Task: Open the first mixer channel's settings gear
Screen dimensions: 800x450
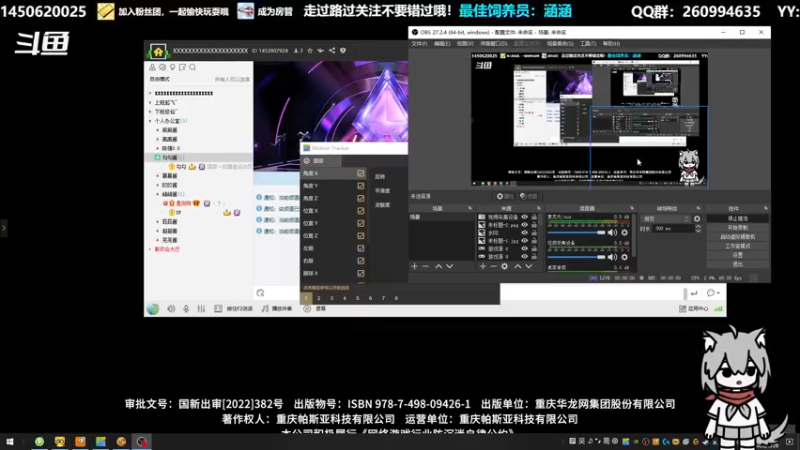Action: coord(624,233)
